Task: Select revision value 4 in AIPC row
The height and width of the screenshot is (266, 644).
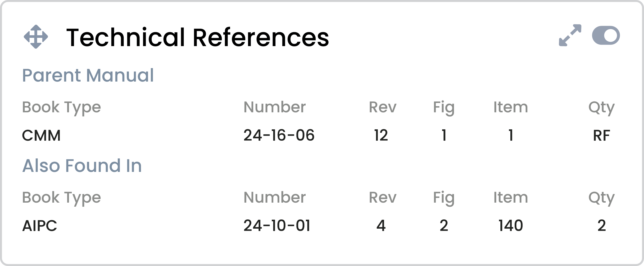Action: pyautogui.click(x=381, y=226)
